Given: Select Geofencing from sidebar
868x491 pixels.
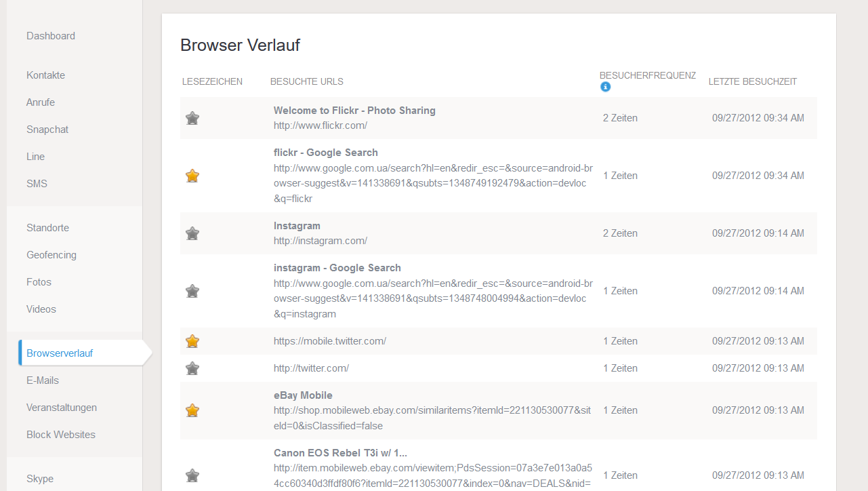Looking at the screenshot, I should pyautogui.click(x=51, y=255).
